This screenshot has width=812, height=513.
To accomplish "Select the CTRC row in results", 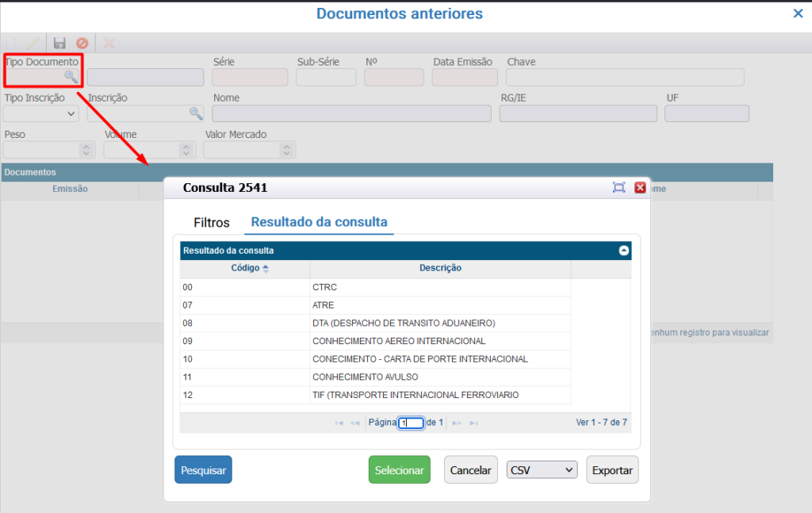I will coord(324,287).
